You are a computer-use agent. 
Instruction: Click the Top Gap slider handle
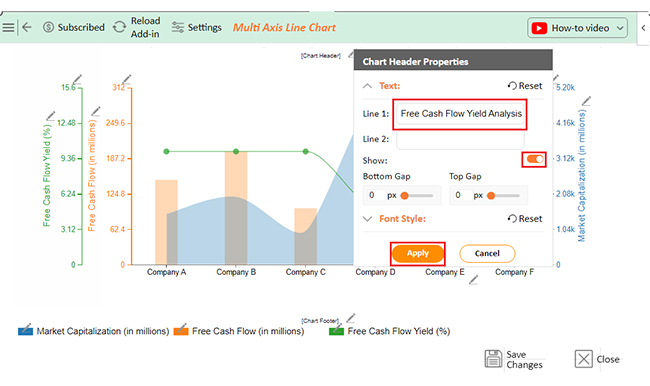coord(491,196)
